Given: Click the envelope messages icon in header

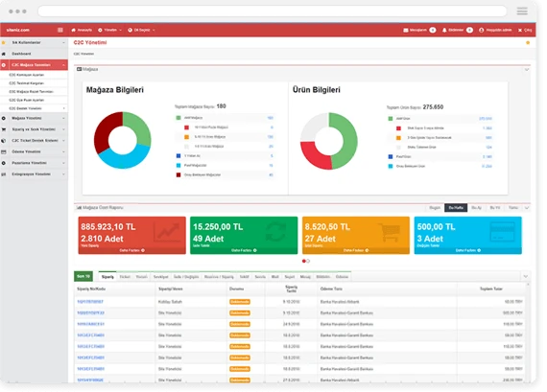Looking at the screenshot, I should click(x=406, y=31).
